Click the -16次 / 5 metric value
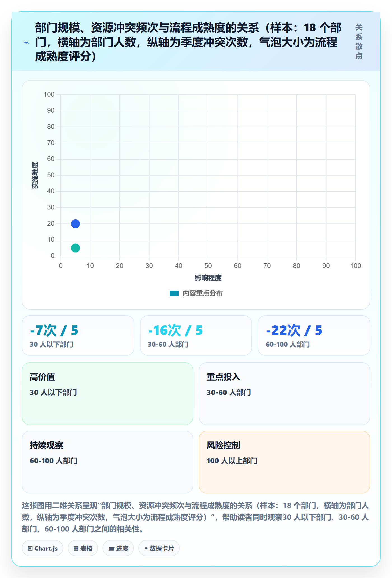Image resolution: width=392 pixels, height=578 pixels. (175, 330)
